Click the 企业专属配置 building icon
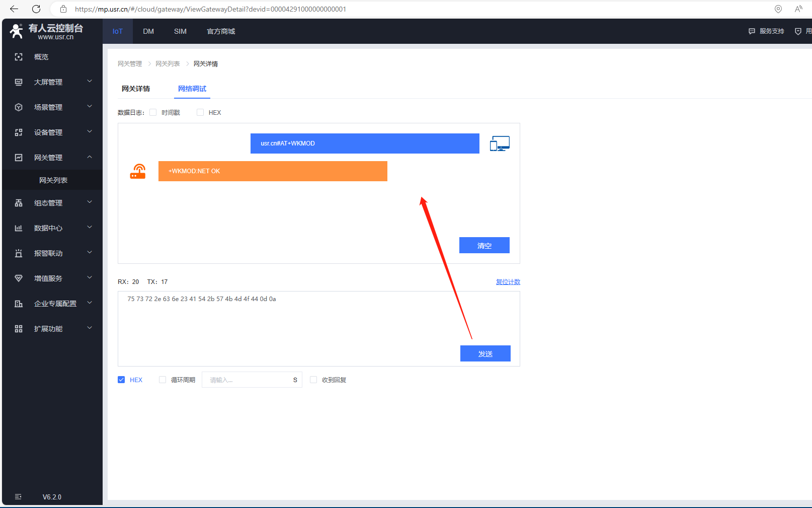This screenshot has width=812, height=508. point(19,304)
